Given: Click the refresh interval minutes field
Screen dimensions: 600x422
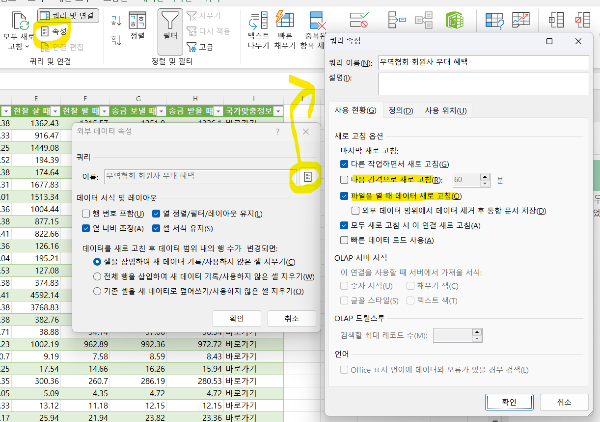Looking at the screenshot, I should (x=466, y=179).
